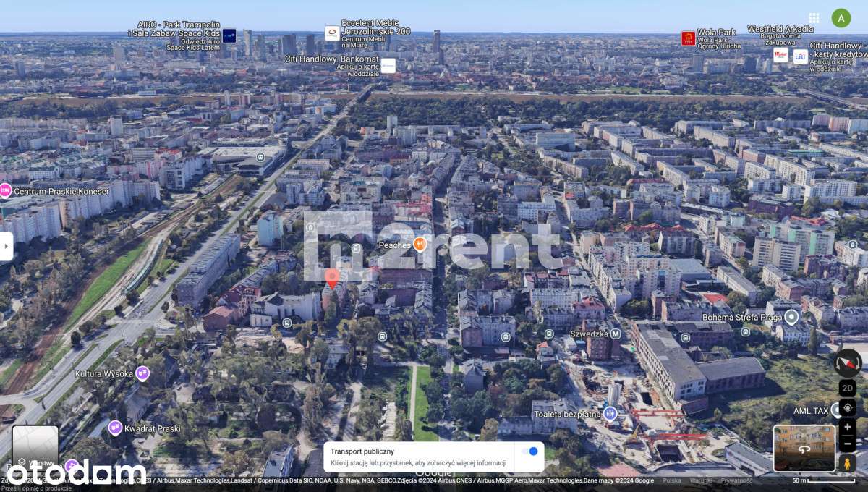Click the Citi Handlowy Bankomat title
The width and height of the screenshot is (868, 492).
pyautogui.click(x=331, y=59)
